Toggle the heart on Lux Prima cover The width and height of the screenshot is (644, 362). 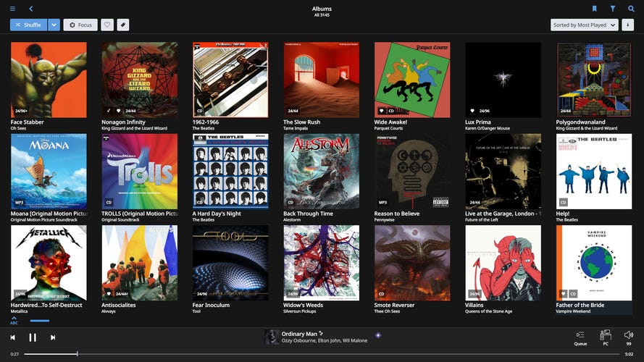(472, 111)
